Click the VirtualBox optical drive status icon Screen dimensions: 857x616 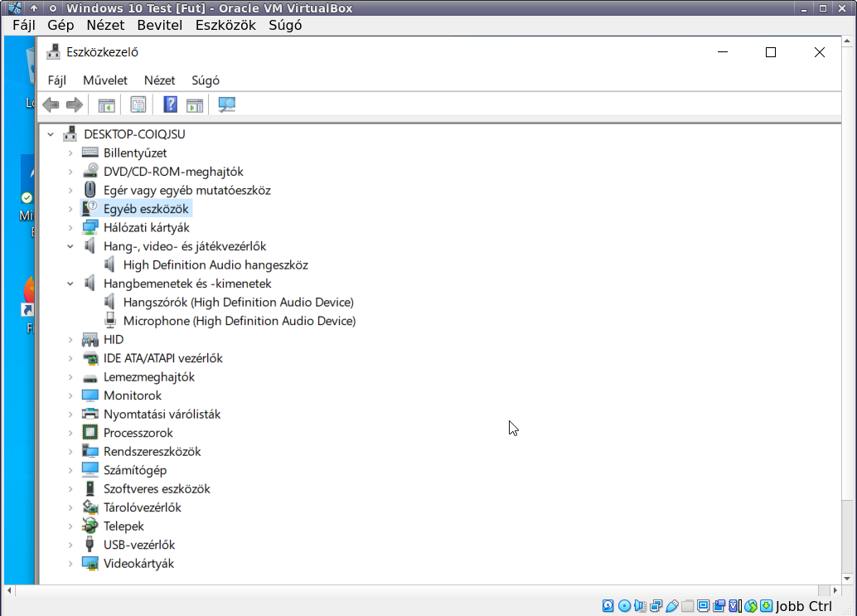624,605
